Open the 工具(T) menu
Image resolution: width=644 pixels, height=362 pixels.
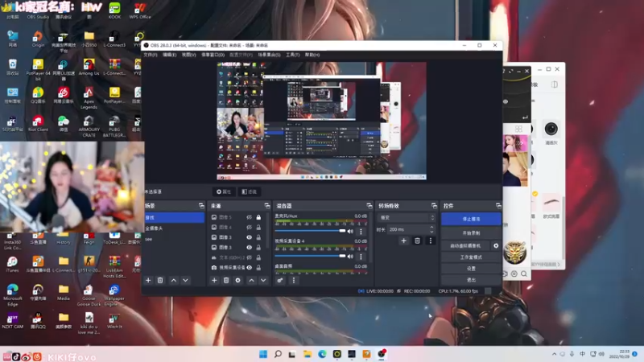point(292,55)
